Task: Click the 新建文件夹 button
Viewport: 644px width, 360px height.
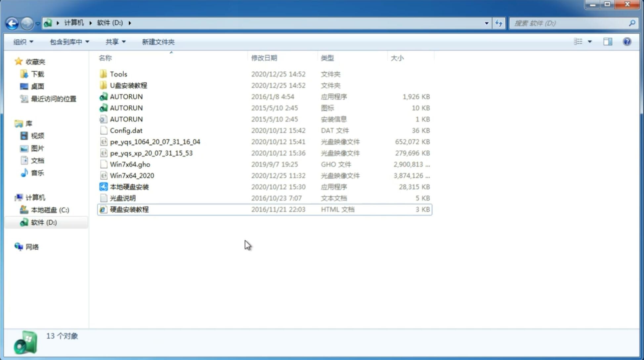Action: pyautogui.click(x=158, y=42)
